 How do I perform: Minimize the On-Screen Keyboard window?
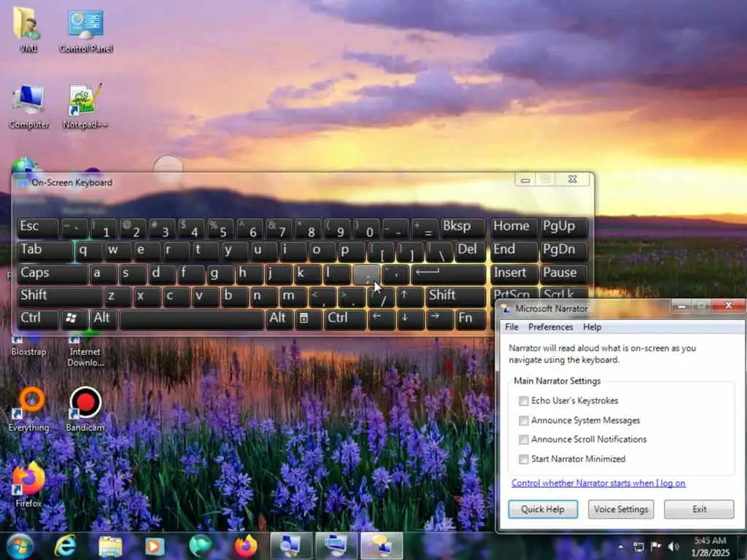pos(525,179)
